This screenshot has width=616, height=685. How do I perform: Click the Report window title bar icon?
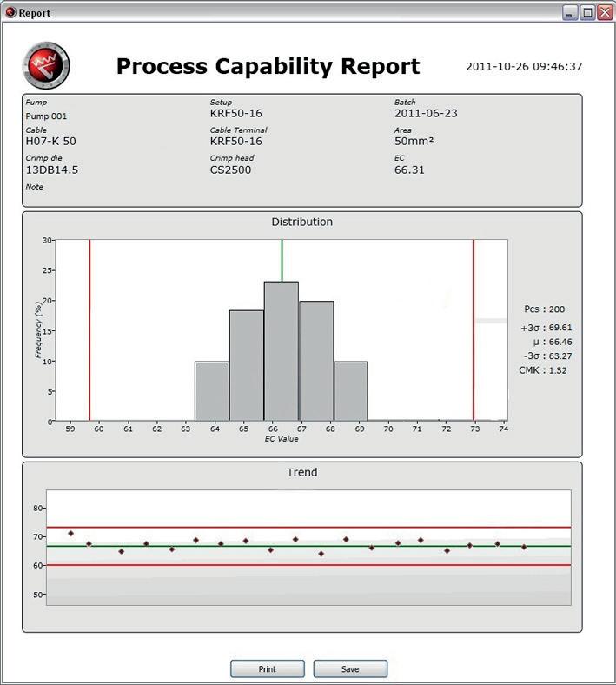(x=10, y=13)
